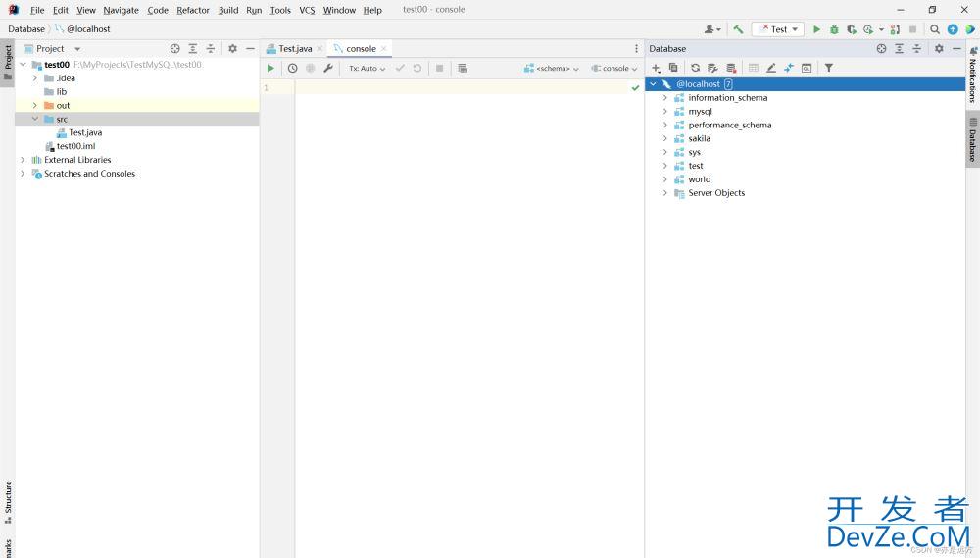Open the Test run configuration dropdown
The width and height of the screenshot is (980, 558).
tap(778, 29)
